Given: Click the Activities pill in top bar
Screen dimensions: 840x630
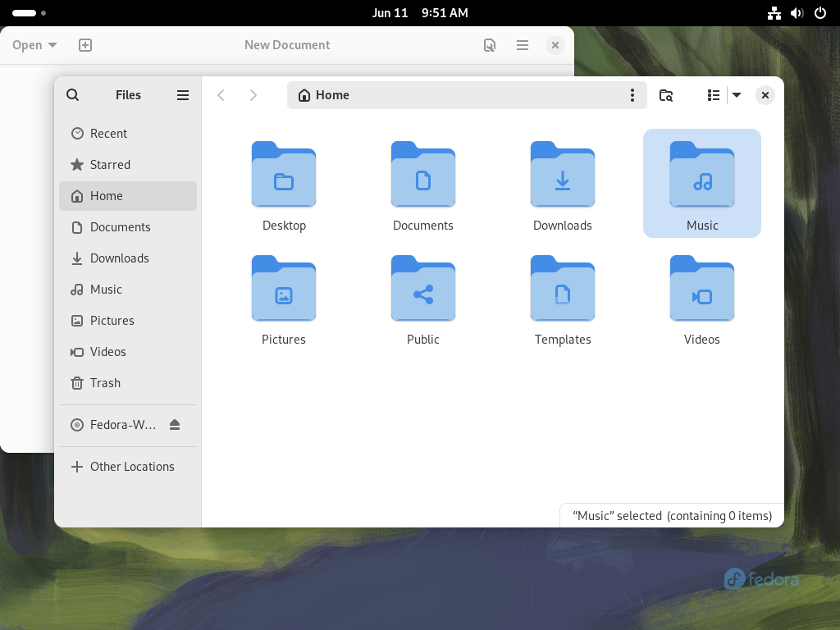Looking at the screenshot, I should click(x=29, y=13).
